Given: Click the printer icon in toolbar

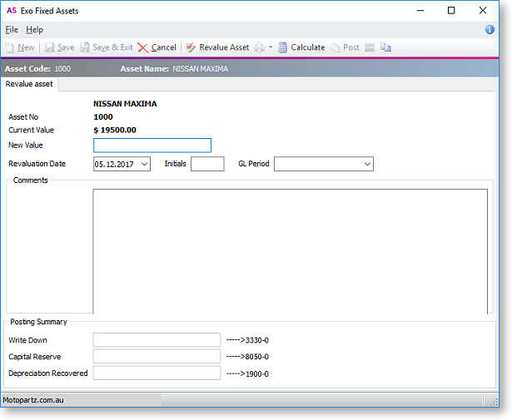Looking at the screenshot, I should point(261,47).
